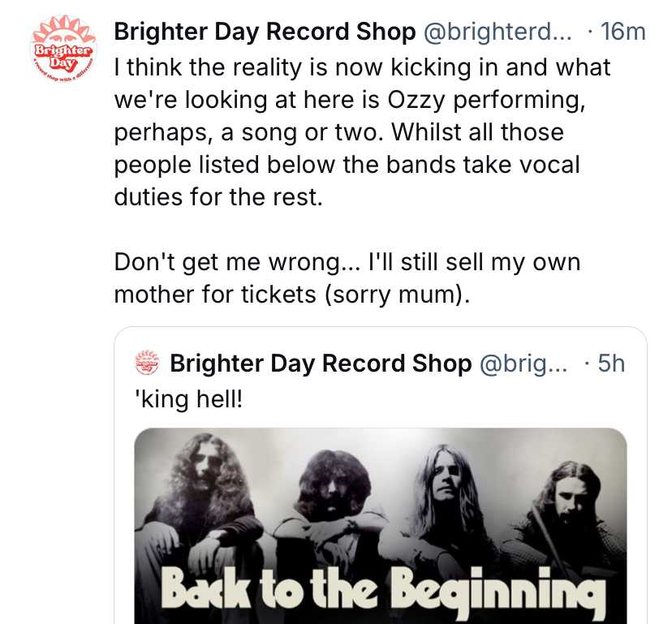Open small avatar in quoted post
This screenshot has height=624, width=672.
[147, 363]
